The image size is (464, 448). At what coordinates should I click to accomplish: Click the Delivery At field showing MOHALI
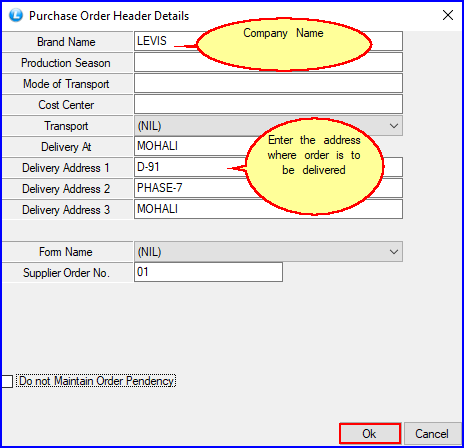click(268, 146)
